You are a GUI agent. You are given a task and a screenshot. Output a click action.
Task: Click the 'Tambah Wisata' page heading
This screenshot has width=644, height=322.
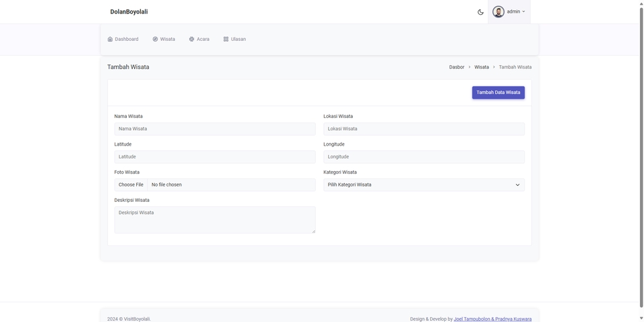point(128,67)
